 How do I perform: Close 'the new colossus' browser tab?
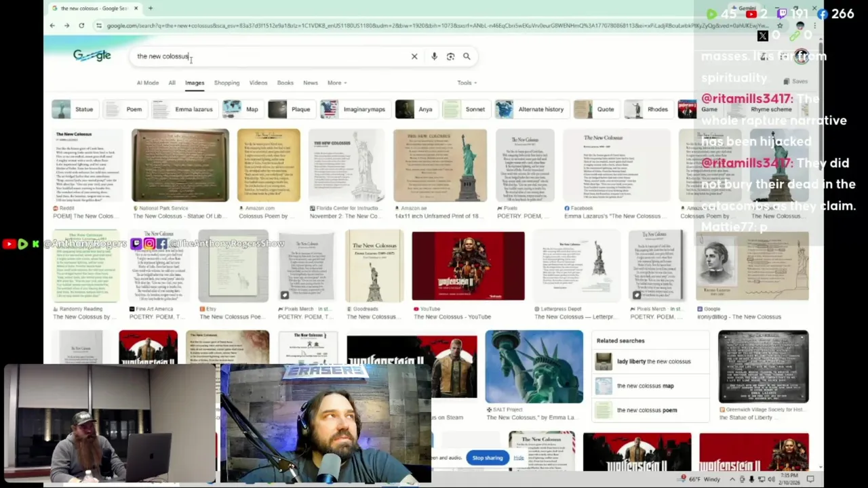tap(136, 8)
